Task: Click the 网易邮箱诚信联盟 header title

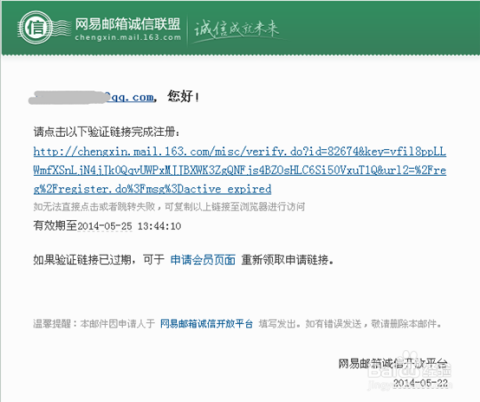Action: click(x=128, y=24)
